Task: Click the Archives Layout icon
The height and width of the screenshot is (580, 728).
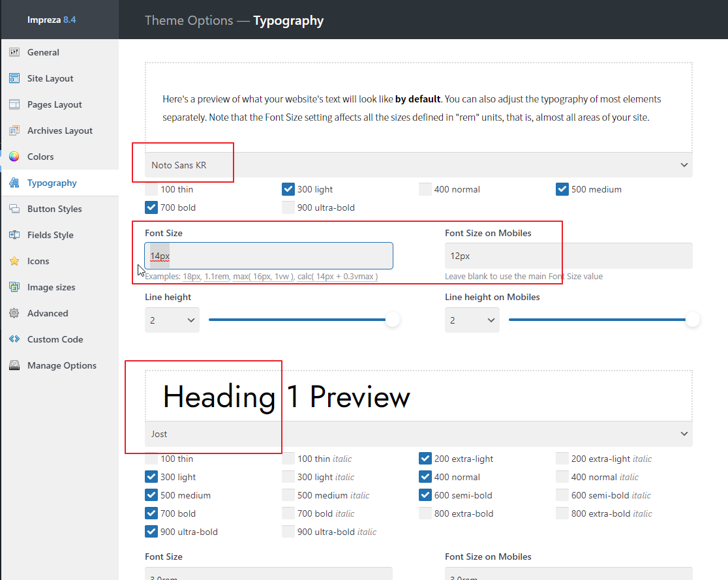Action: point(14,130)
